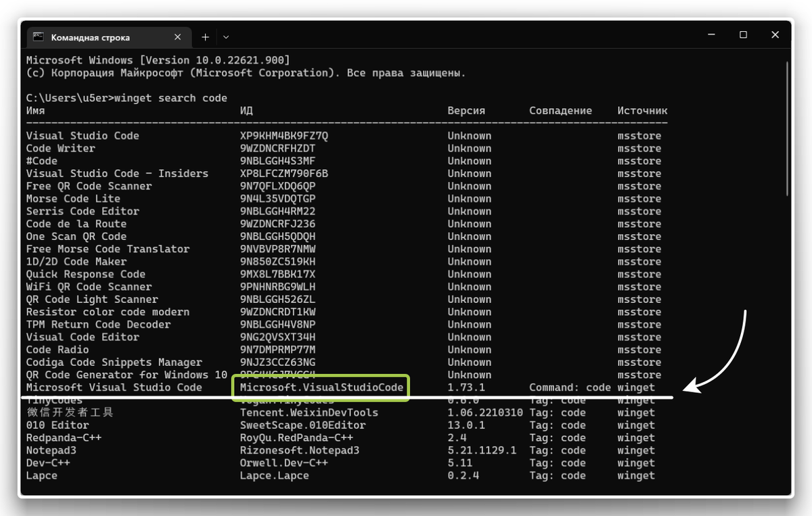Viewport: 812px width, 516px height.
Task: Click the vertical scrollbar thumb
Action: point(787,128)
